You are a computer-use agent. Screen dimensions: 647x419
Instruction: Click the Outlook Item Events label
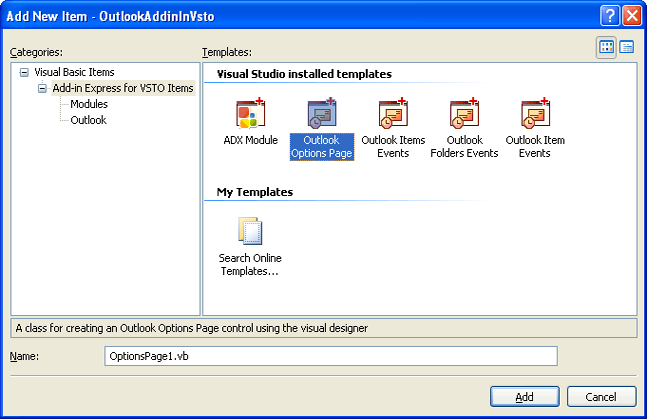coord(535,147)
